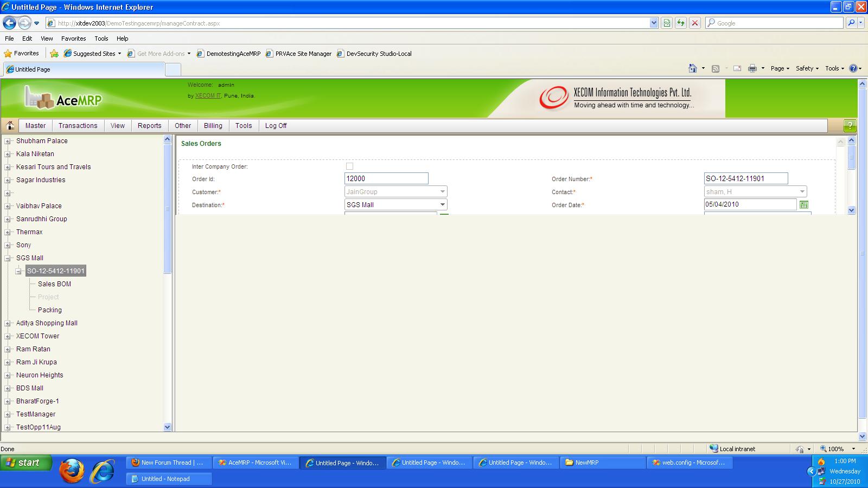Switch to NewMRP taskbar folder window
The image size is (868, 488).
click(603, 463)
